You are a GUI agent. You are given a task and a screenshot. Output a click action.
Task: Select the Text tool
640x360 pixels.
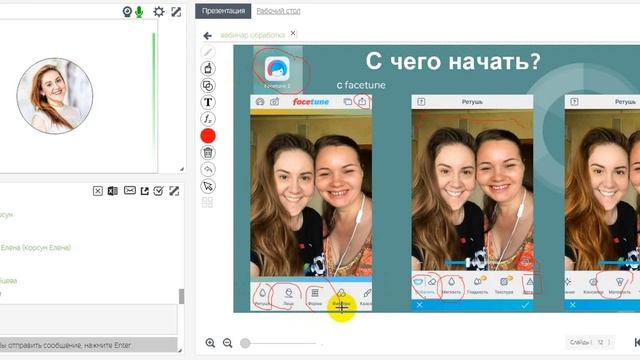(208, 102)
